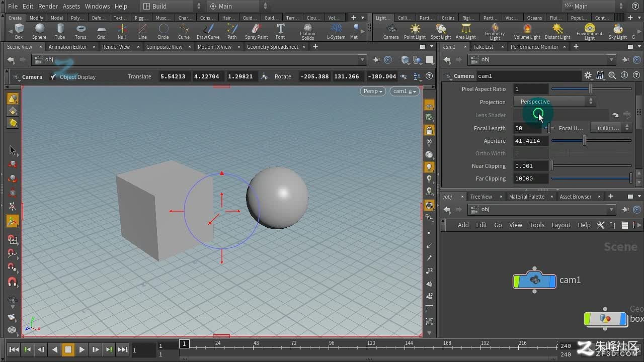The height and width of the screenshot is (362, 644).
Task: Adjust the Aperture slider
Action: (x=591, y=141)
